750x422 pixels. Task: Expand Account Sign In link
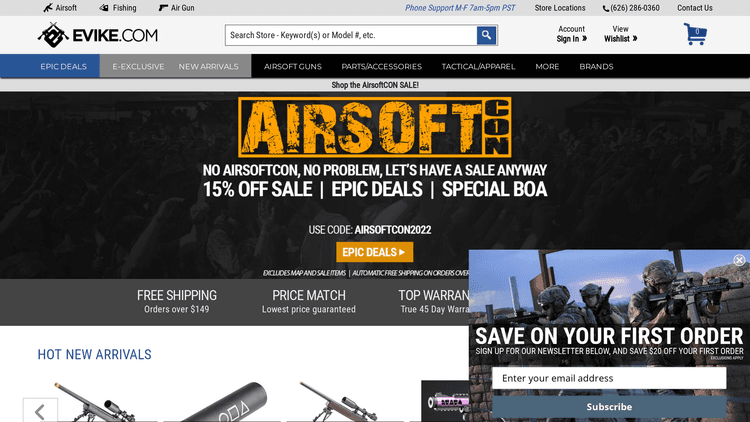click(572, 34)
